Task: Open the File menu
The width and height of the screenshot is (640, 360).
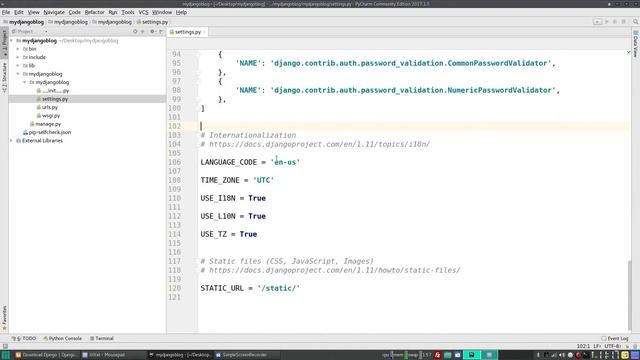Action: pyautogui.click(x=6, y=12)
